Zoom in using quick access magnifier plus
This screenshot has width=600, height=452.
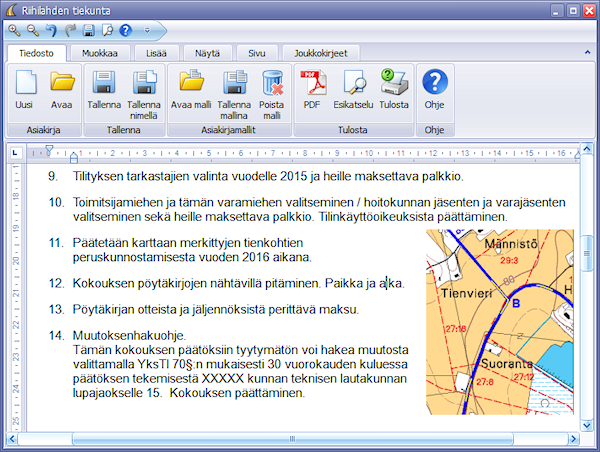[x=14, y=31]
